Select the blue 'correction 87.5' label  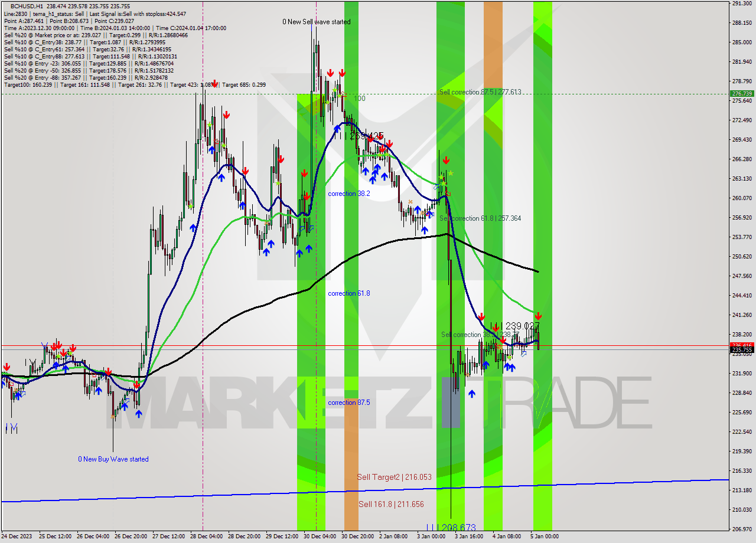(349, 403)
